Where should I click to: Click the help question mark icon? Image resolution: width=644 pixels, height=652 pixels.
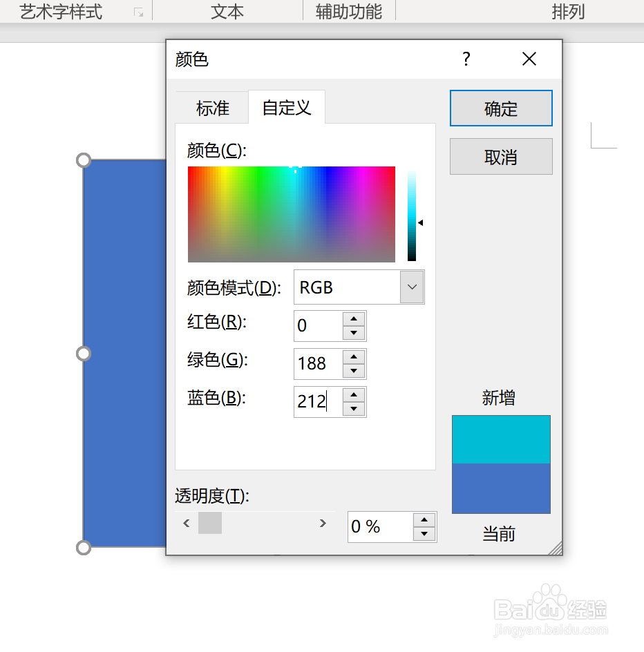coord(466,59)
